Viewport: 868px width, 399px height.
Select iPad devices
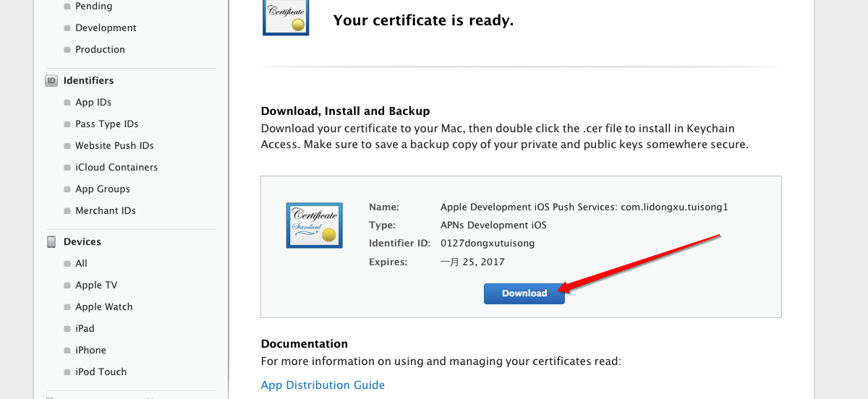click(85, 328)
